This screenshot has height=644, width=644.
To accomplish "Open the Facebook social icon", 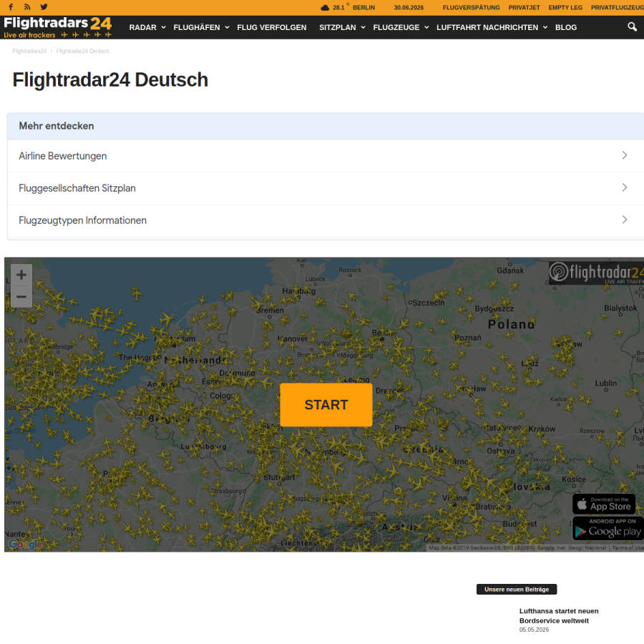I will 11,7.
